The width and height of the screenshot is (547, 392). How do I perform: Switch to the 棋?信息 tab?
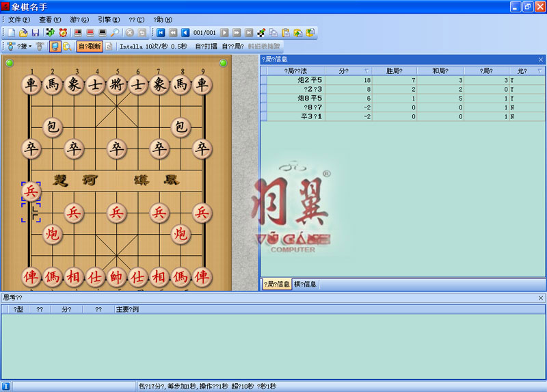point(305,284)
